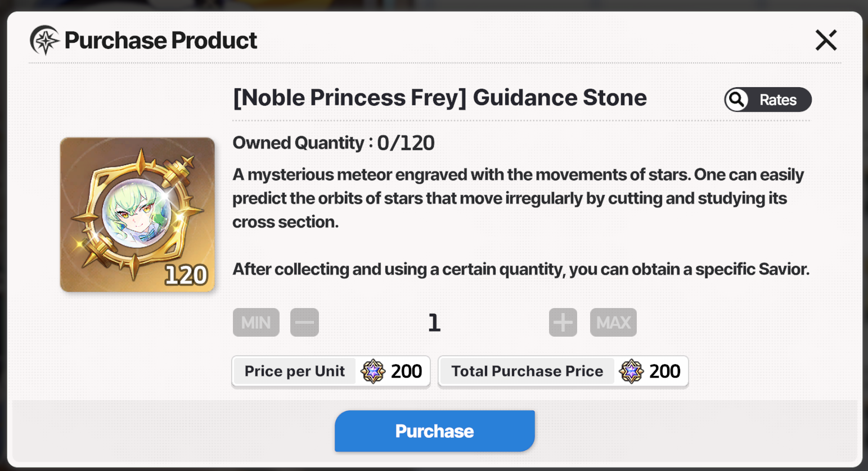Click the Total Purchase Price label

(x=527, y=372)
